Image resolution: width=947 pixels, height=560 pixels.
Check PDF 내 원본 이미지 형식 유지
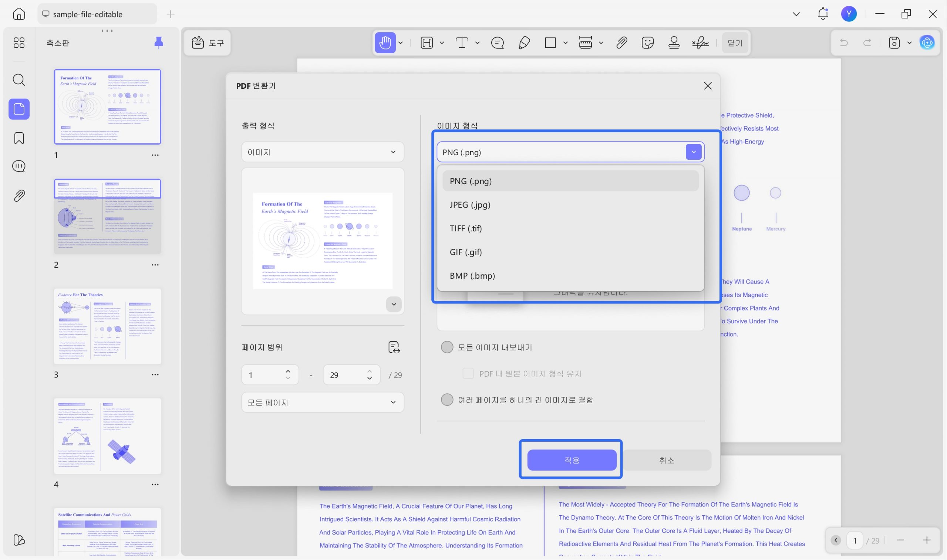[468, 374]
